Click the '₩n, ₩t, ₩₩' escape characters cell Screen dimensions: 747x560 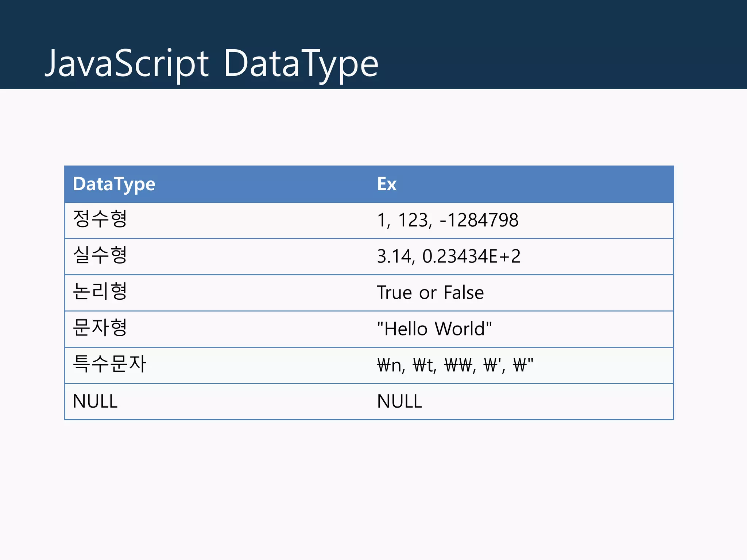[521, 365]
